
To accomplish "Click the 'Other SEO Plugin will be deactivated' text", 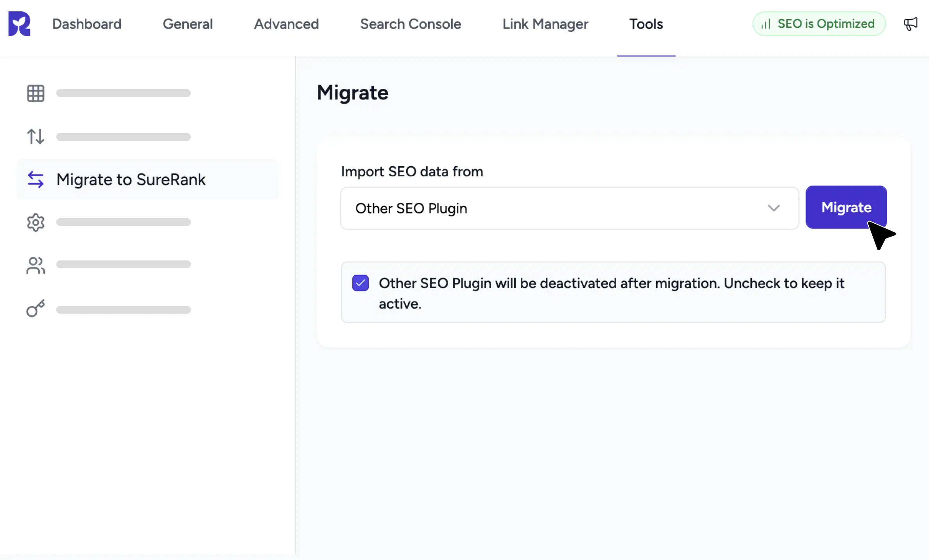I will [612, 293].
